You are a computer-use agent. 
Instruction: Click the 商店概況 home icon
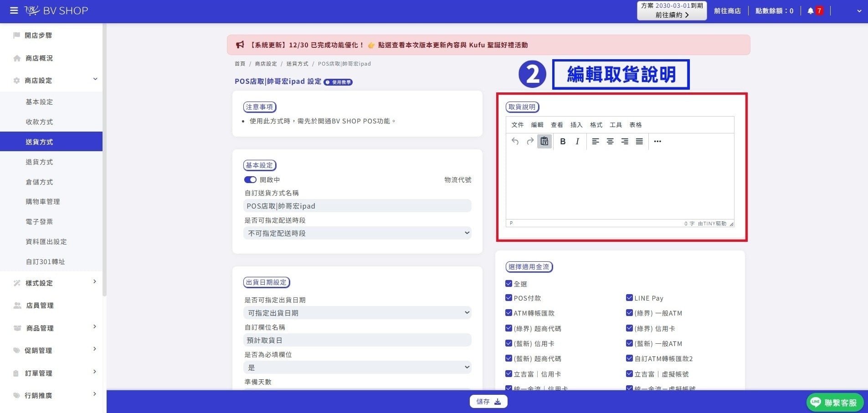click(x=17, y=58)
